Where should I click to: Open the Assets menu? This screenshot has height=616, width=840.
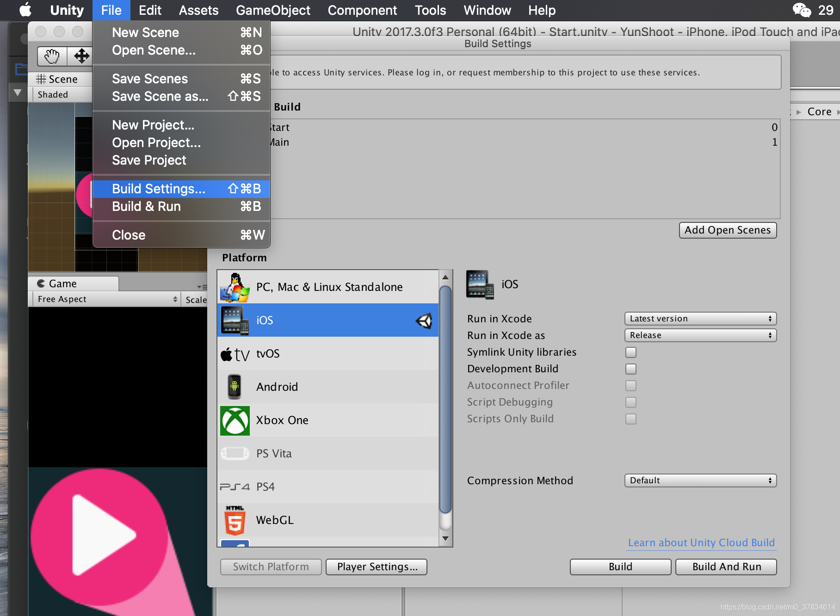click(198, 10)
